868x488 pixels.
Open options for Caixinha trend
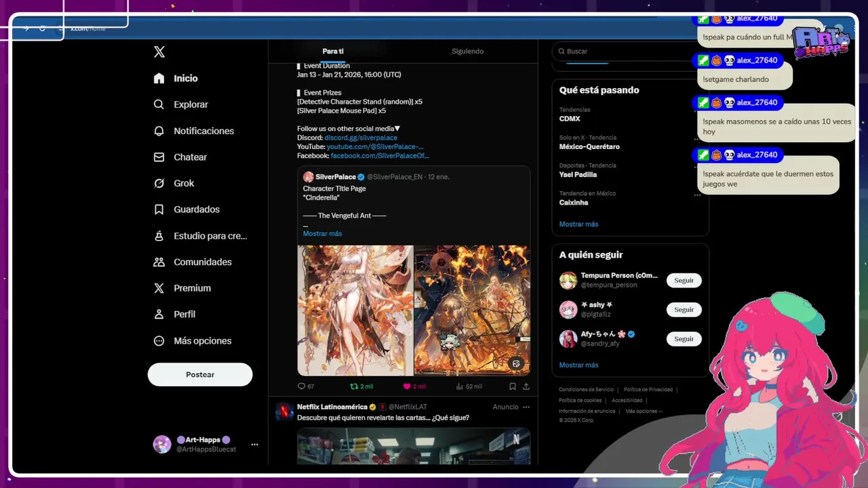697,195
